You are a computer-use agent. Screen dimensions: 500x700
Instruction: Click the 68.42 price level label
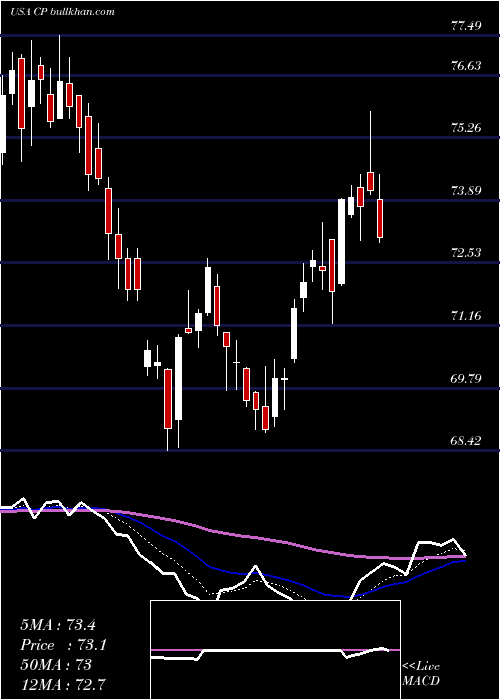tap(466, 441)
